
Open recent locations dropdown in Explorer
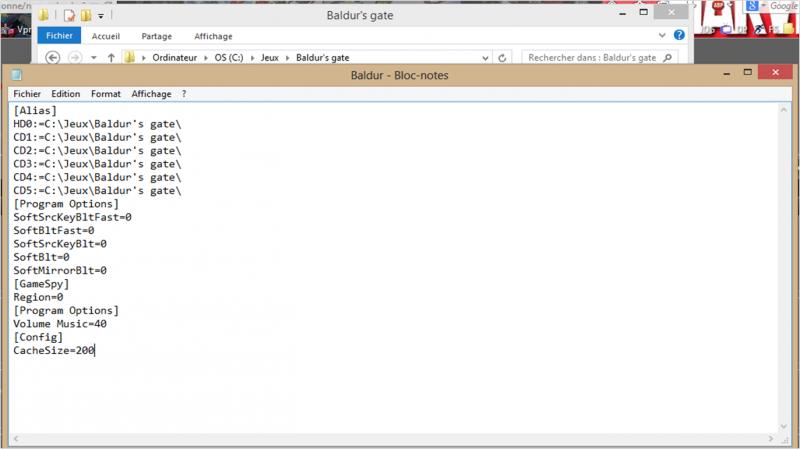pos(93,58)
